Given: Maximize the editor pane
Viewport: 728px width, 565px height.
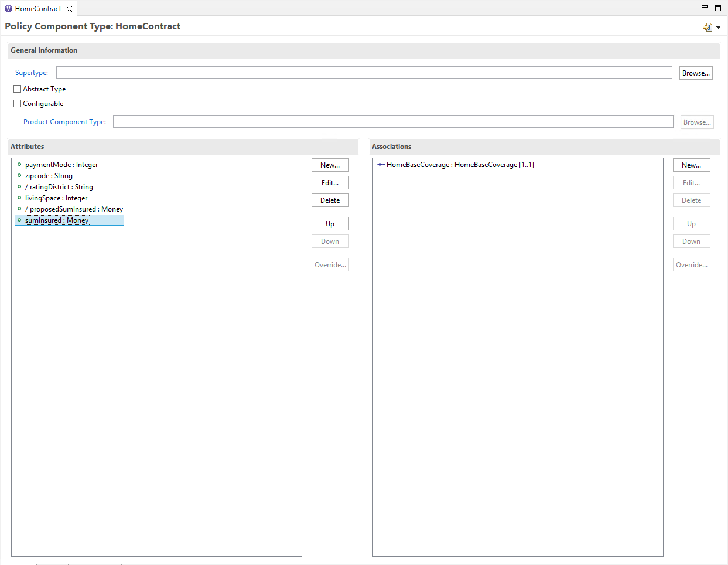Looking at the screenshot, I should click(x=717, y=8).
